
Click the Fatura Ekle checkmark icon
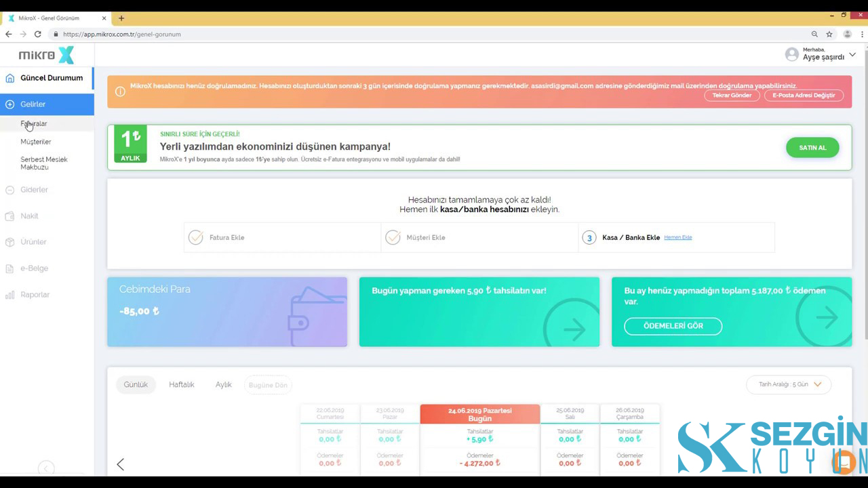pos(196,237)
